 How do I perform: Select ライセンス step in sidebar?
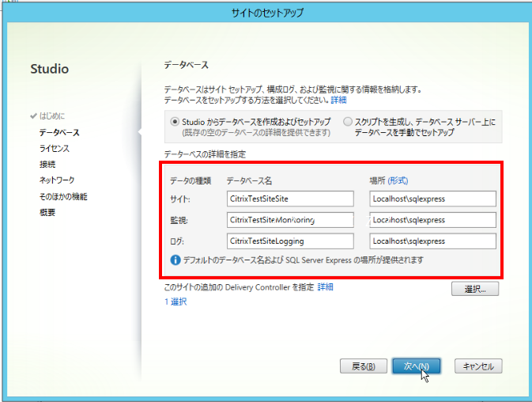click(x=55, y=148)
